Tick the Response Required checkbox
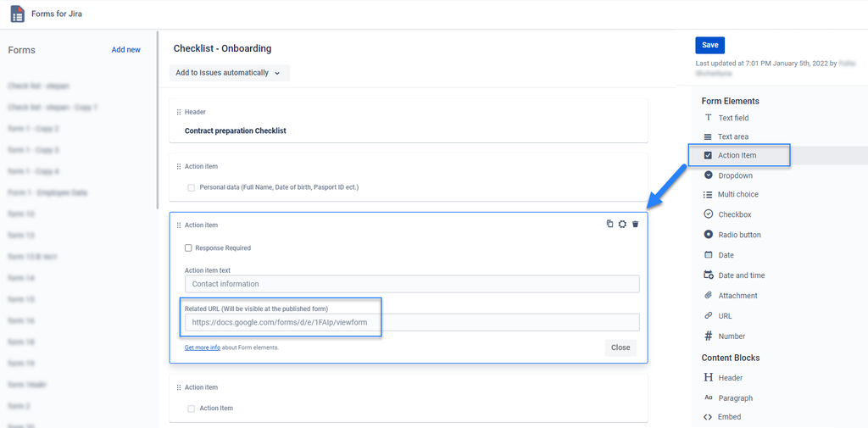The image size is (868, 428). (x=188, y=248)
